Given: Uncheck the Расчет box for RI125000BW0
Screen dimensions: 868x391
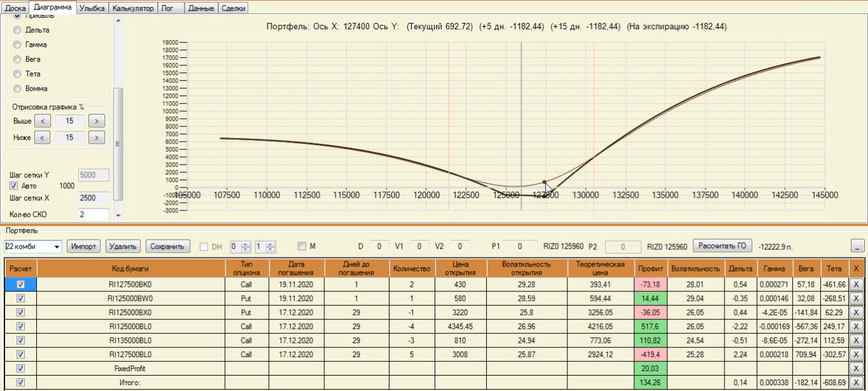Looking at the screenshot, I should pos(20,298).
